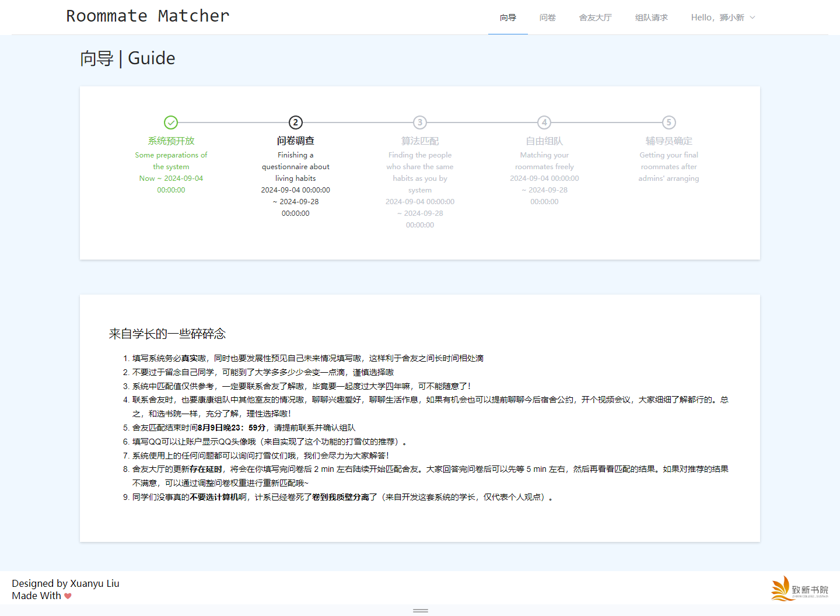Open the Hello, 狮小新 user menu
Screen dimensions: 840x616
point(723,17)
